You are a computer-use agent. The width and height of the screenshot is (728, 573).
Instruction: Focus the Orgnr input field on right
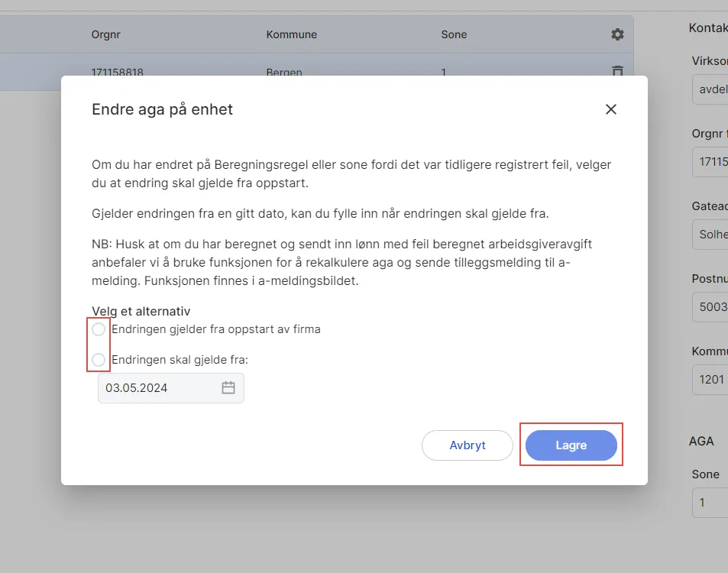tap(710, 162)
